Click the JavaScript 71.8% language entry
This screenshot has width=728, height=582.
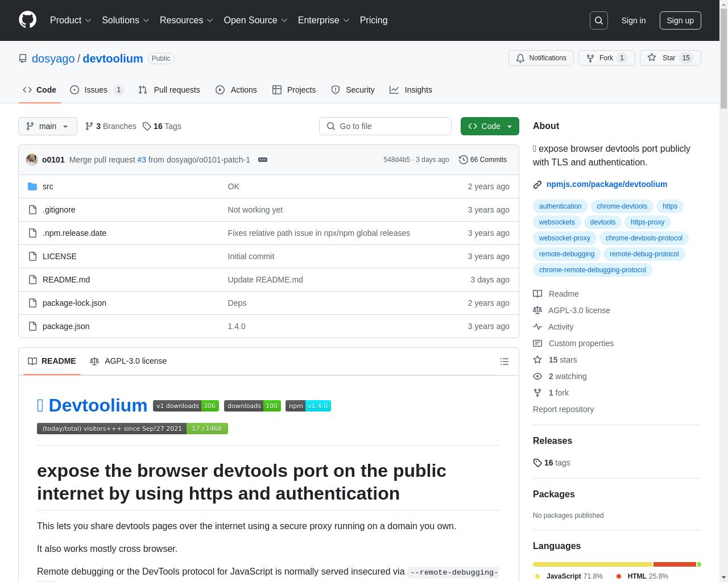[569, 576]
